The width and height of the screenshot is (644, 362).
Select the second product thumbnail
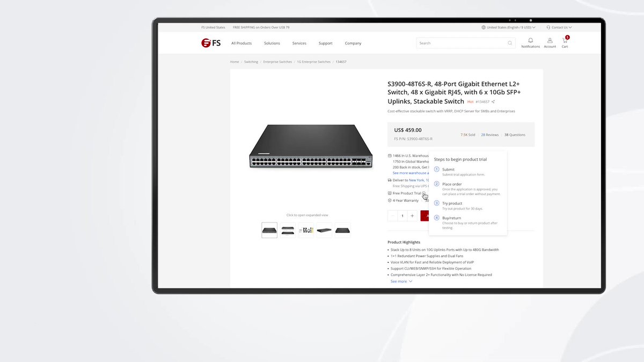point(288,230)
